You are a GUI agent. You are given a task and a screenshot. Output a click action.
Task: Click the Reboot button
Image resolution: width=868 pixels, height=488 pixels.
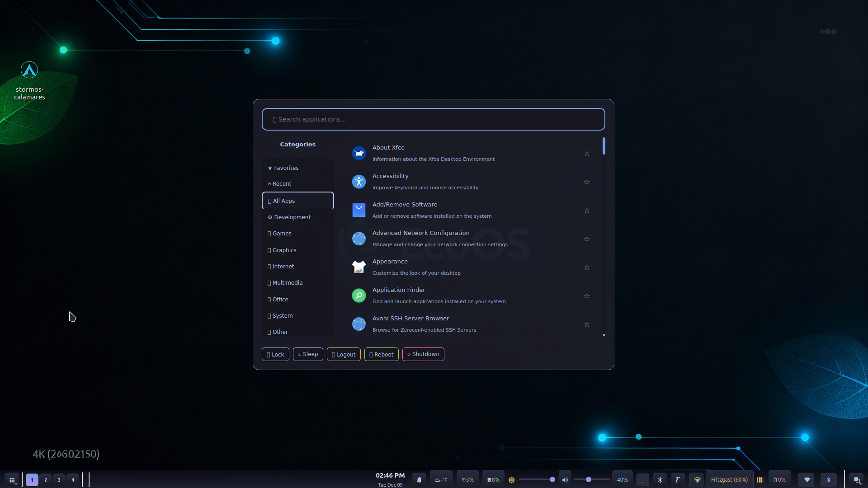point(381,355)
